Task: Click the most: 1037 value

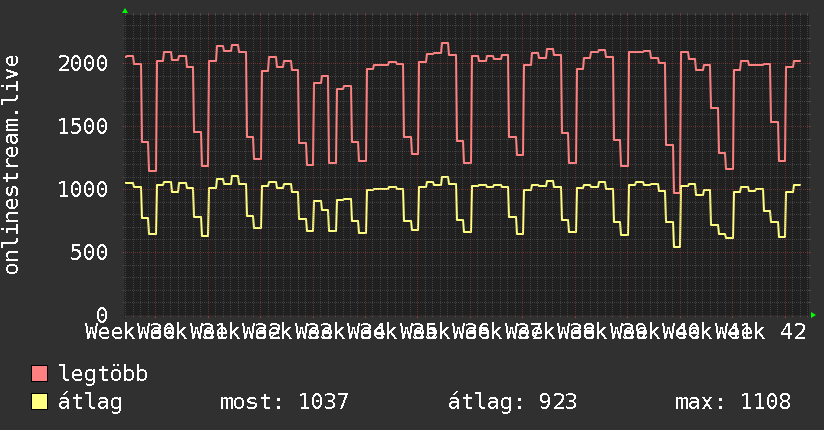Action: [x=284, y=402]
